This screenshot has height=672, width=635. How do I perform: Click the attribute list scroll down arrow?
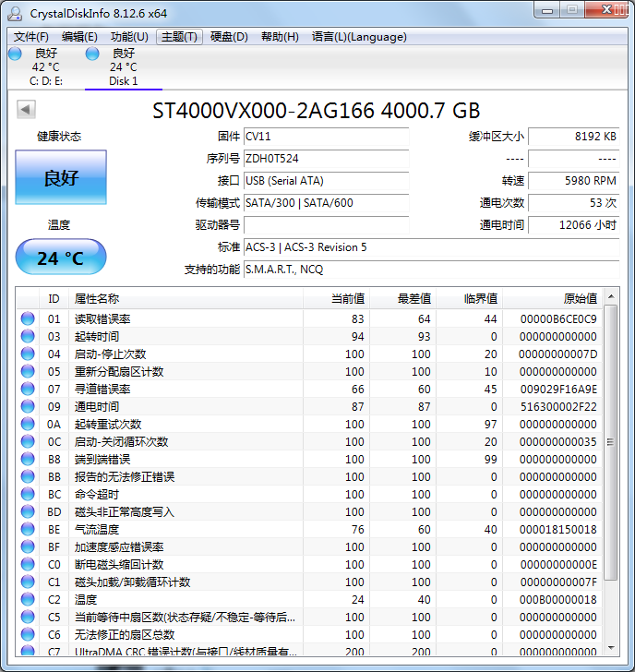(x=611, y=648)
